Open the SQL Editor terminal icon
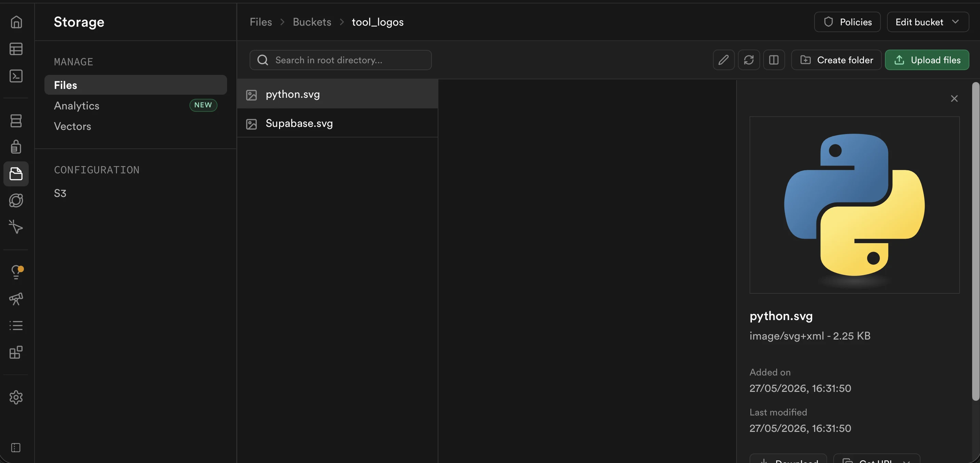The image size is (980, 463). (16, 76)
